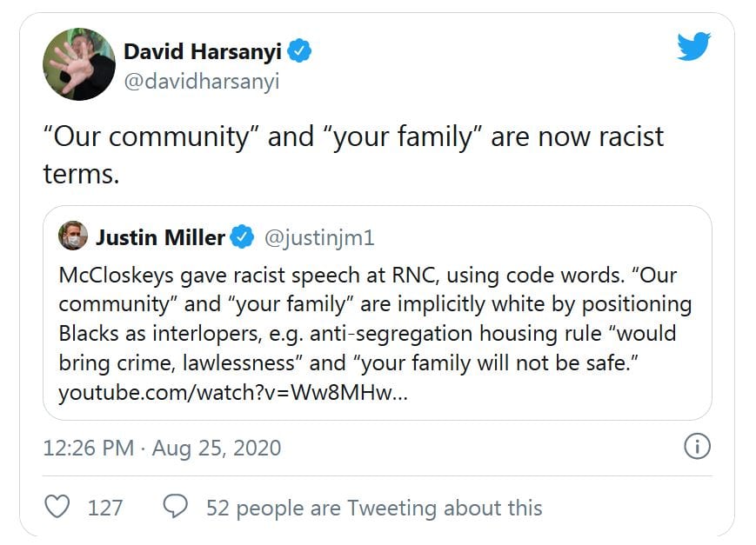Click the Justin Miller display name
The height and width of the screenshot is (545, 756).
(160, 236)
